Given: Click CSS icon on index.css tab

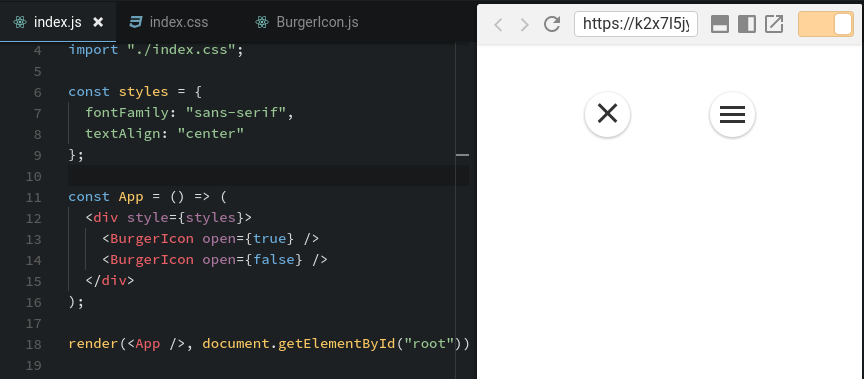Looking at the screenshot, I should click(135, 22).
